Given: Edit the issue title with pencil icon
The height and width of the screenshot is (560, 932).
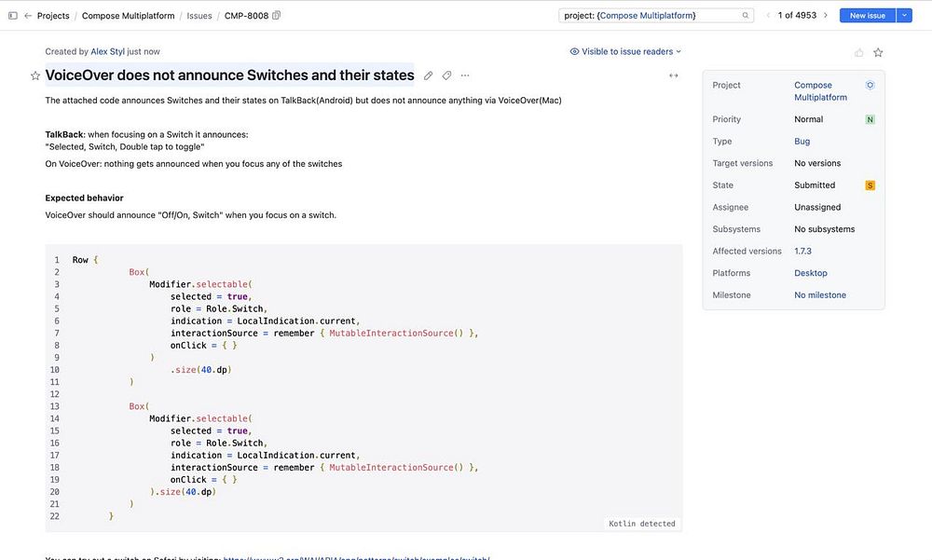Looking at the screenshot, I should point(429,75).
